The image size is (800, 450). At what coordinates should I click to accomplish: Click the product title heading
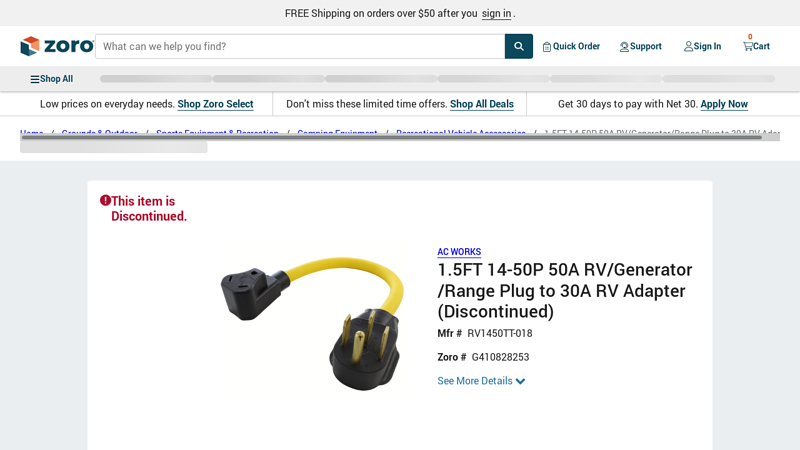565,290
